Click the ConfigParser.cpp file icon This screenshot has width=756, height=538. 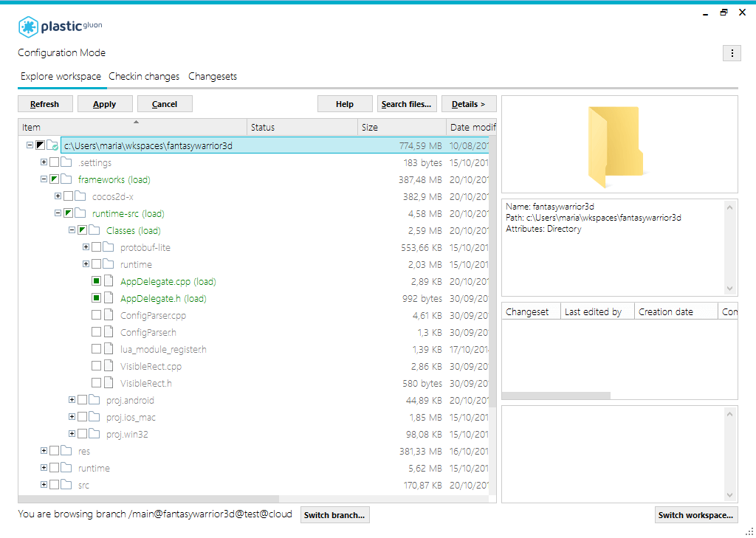pyautogui.click(x=109, y=315)
